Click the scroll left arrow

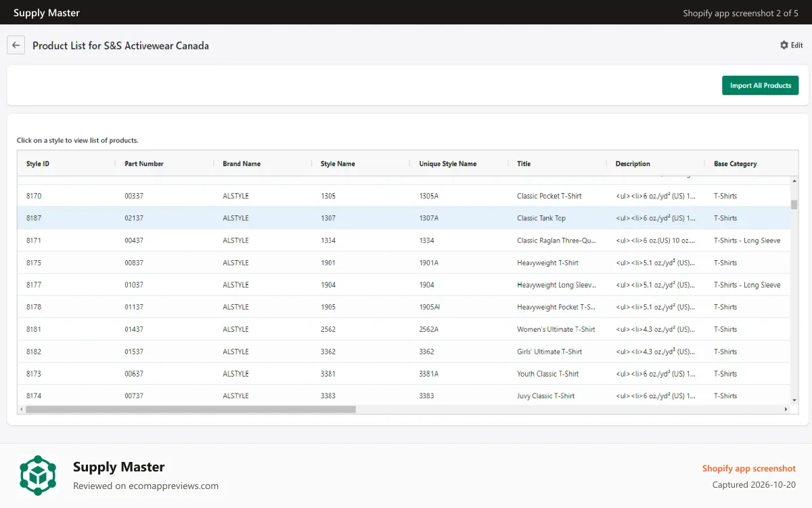coord(21,409)
